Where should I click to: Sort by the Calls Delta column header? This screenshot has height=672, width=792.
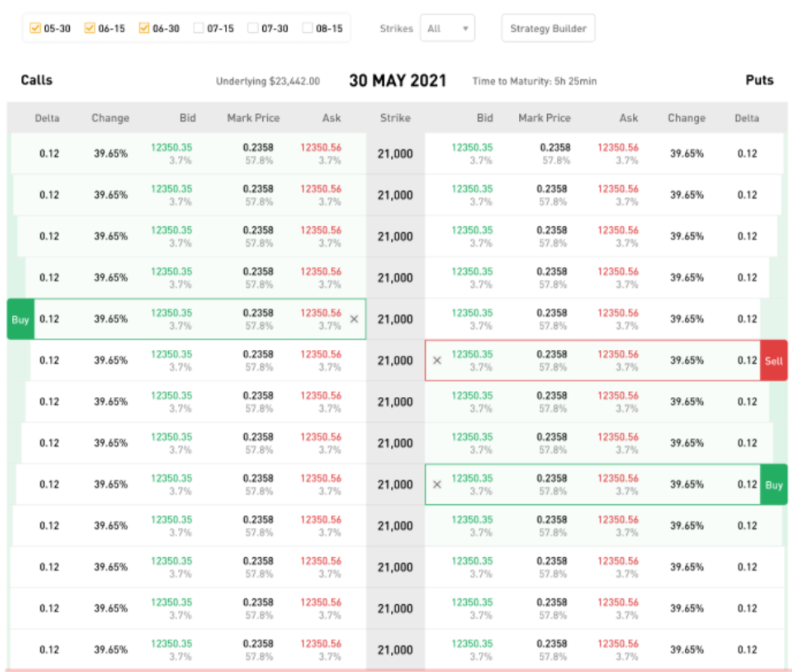47,118
